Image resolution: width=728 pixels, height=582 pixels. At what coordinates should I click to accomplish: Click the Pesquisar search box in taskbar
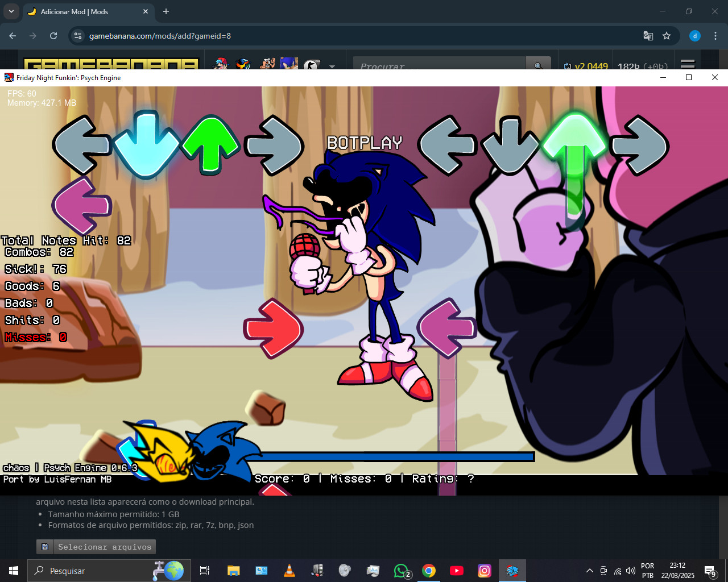(108, 570)
